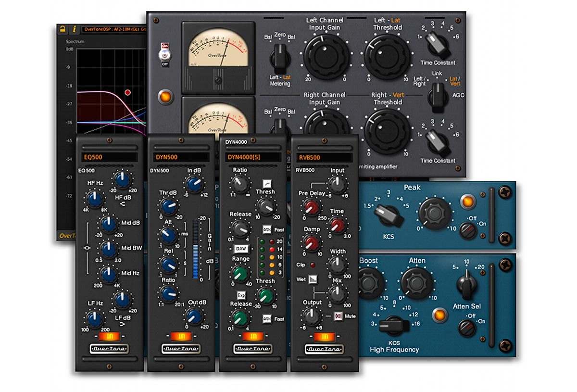Click the DAW button on DYN4000
This screenshot has height=392, width=577.
[241, 249]
